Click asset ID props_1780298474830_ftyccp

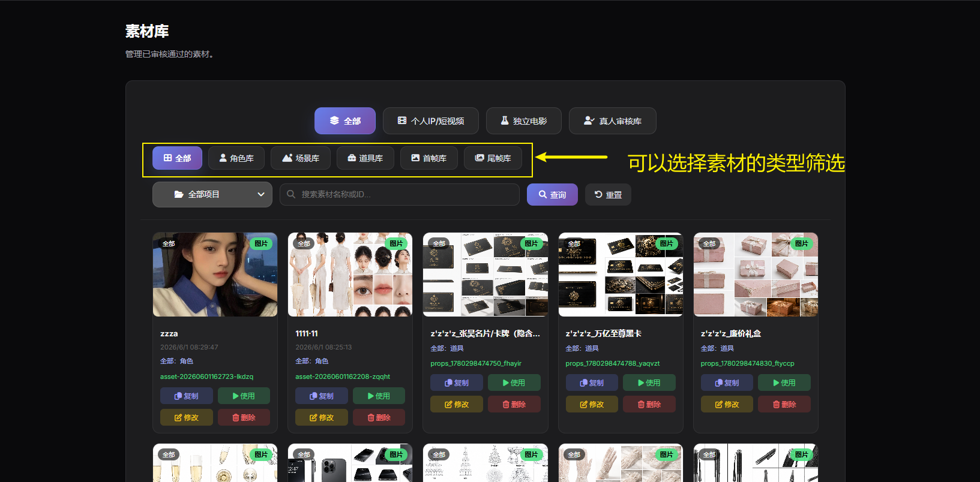[x=748, y=363]
